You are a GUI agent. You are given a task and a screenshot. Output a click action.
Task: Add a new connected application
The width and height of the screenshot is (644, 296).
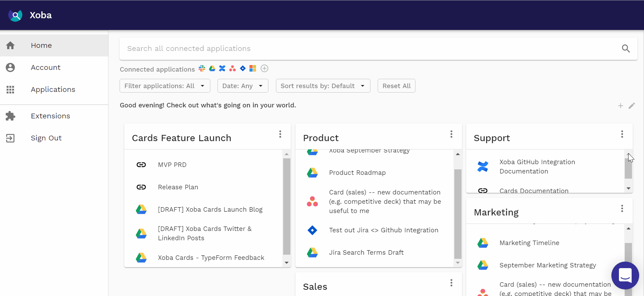coord(264,68)
